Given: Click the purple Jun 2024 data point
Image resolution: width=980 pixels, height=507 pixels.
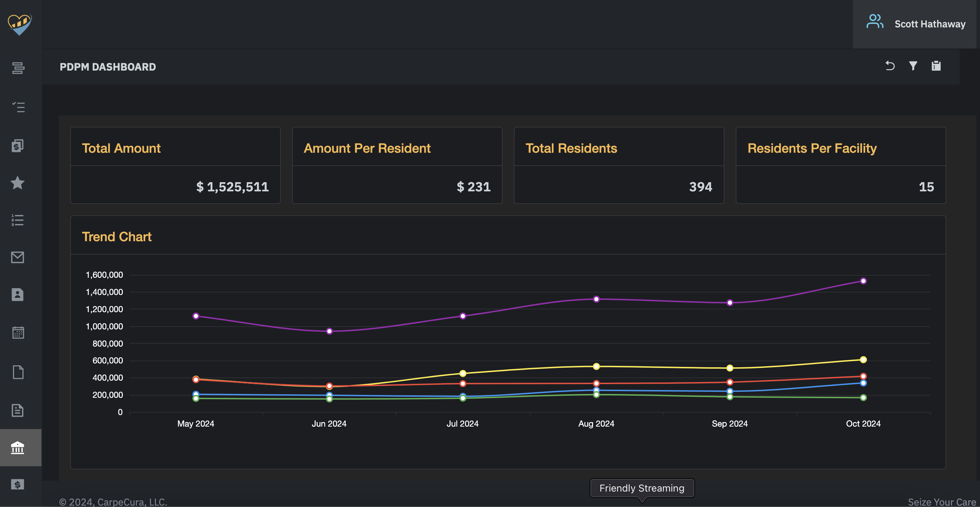Looking at the screenshot, I should coord(330,331).
